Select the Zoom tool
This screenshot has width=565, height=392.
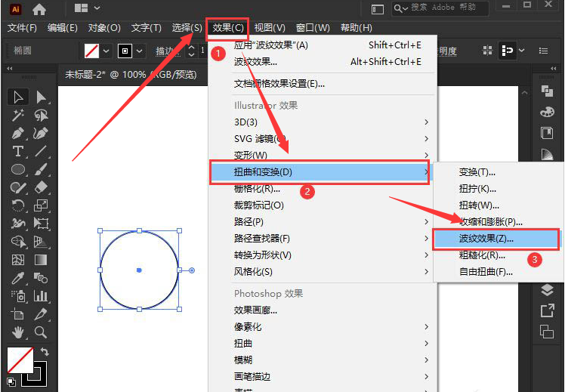[41, 332]
